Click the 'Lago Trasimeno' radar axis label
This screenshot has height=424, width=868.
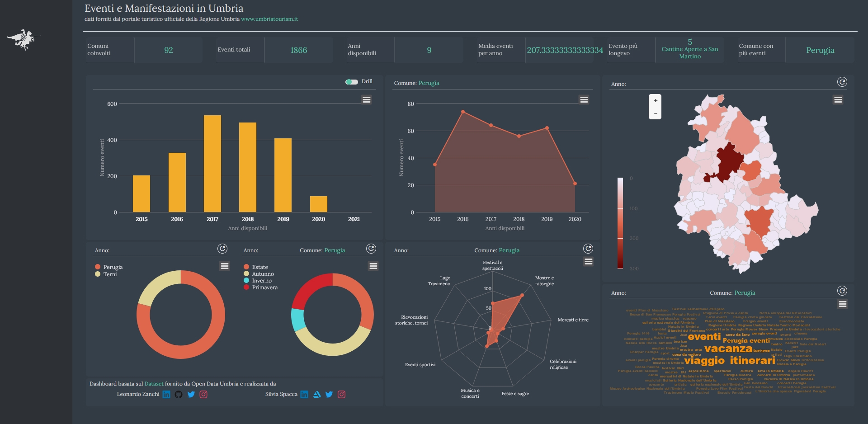(439, 281)
